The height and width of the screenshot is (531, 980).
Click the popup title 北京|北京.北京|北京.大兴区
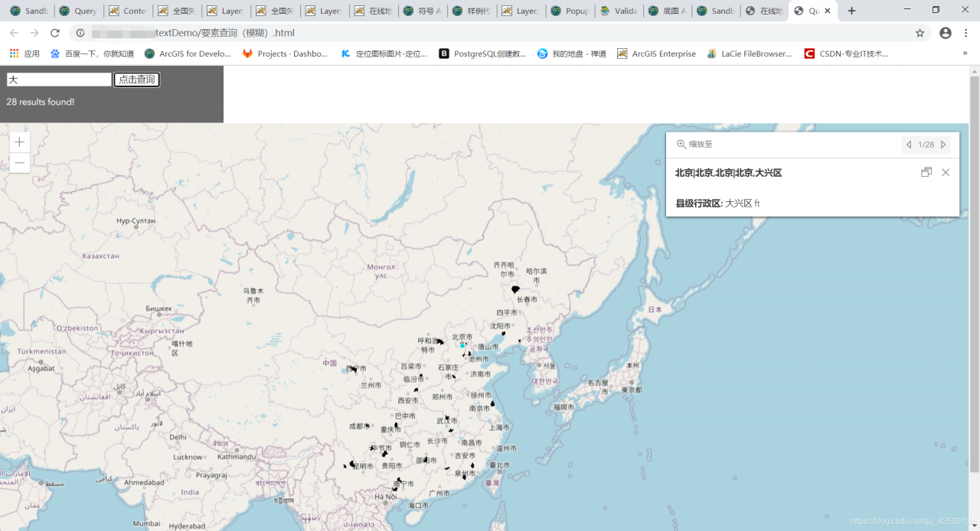tap(728, 173)
